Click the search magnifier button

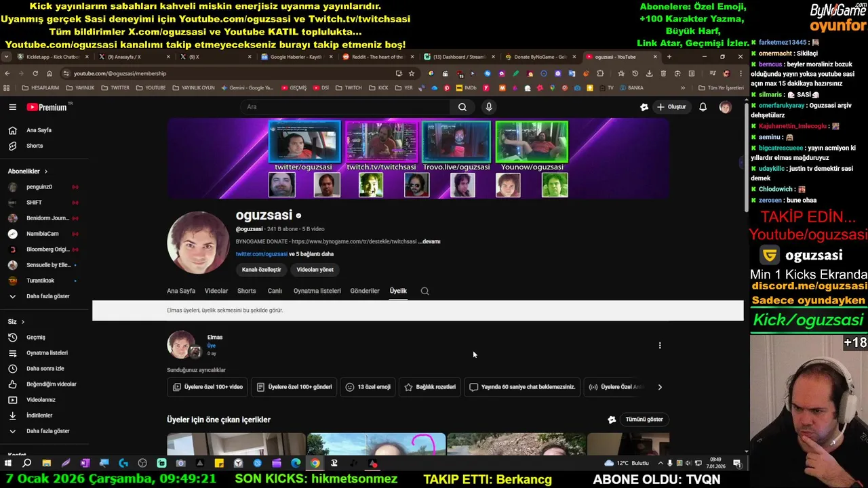point(462,107)
